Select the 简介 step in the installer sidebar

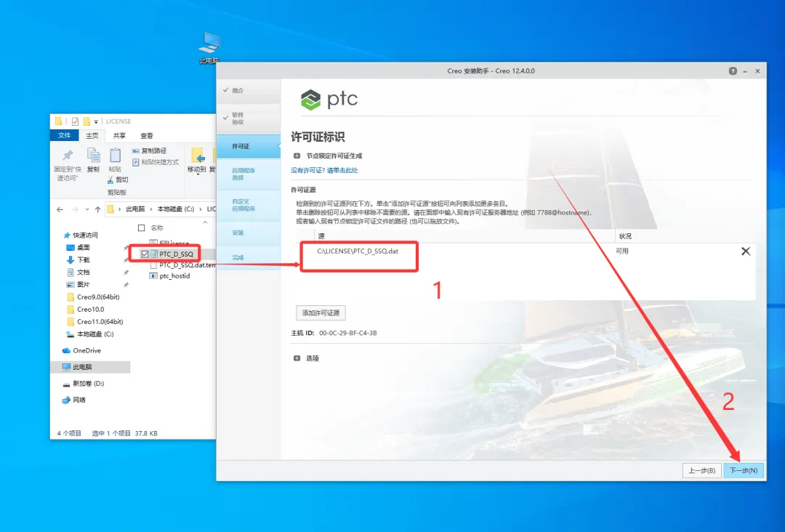pos(249,91)
